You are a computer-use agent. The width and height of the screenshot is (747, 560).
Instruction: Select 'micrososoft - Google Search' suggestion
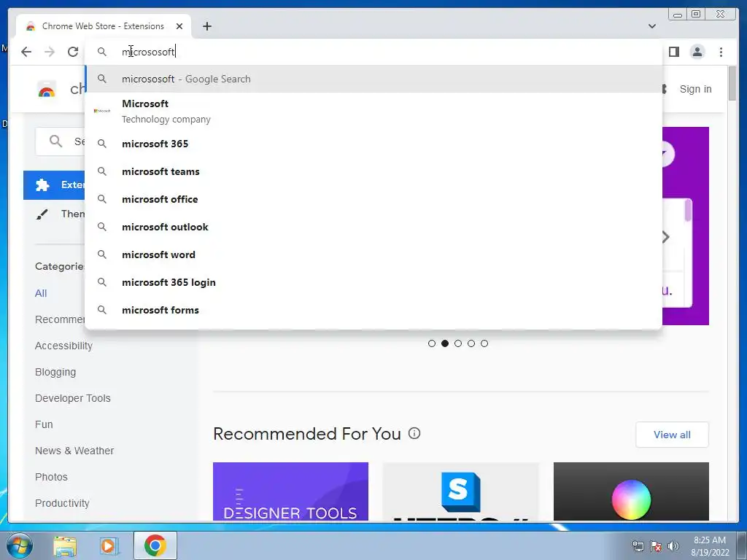(373, 79)
